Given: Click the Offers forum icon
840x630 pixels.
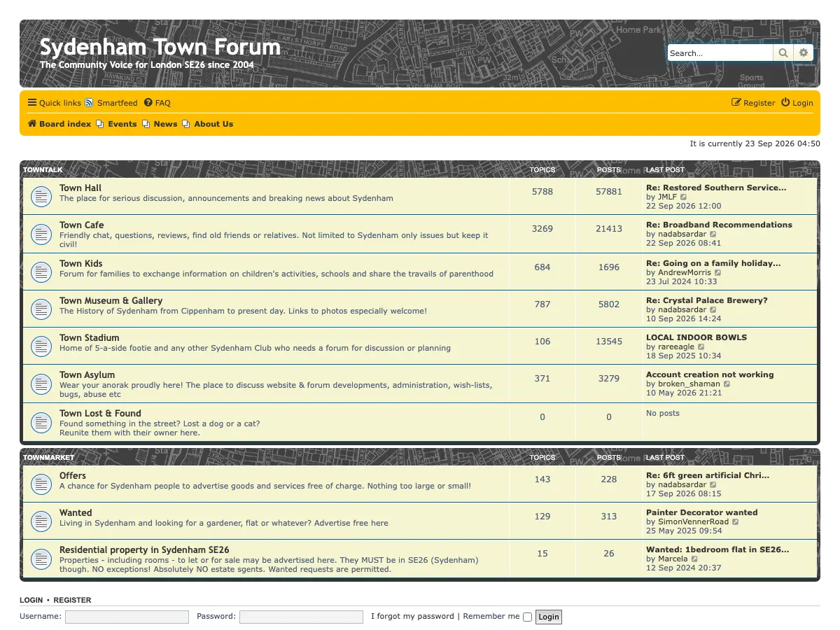Looking at the screenshot, I should pyautogui.click(x=41, y=484).
